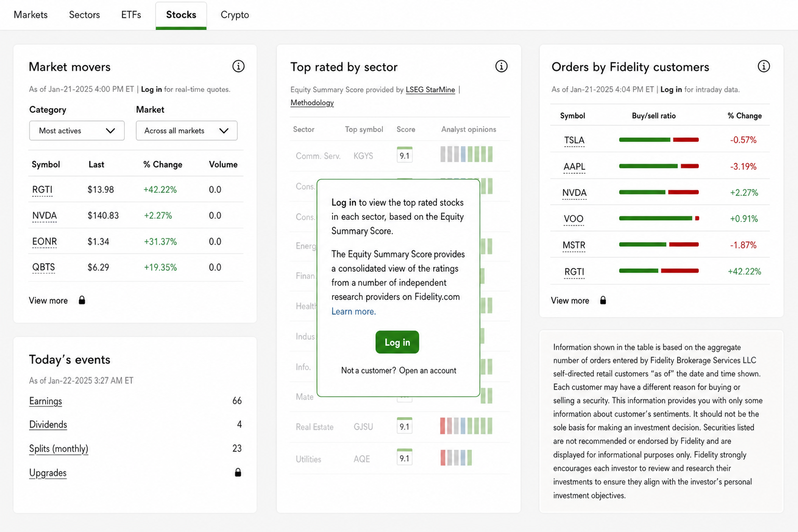Open the Market movers info icon
The width and height of the screenshot is (798, 532).
coord(238,66)
